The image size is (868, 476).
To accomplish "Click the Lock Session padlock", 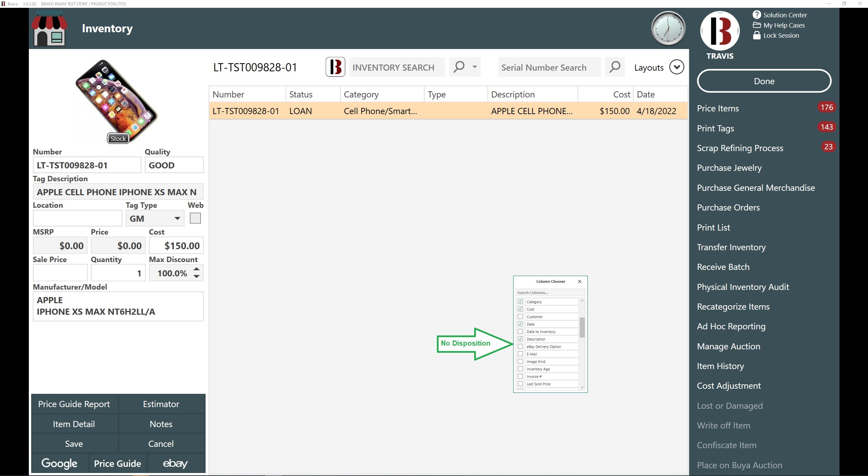I will pyautogui.click(x=756, y=35).
